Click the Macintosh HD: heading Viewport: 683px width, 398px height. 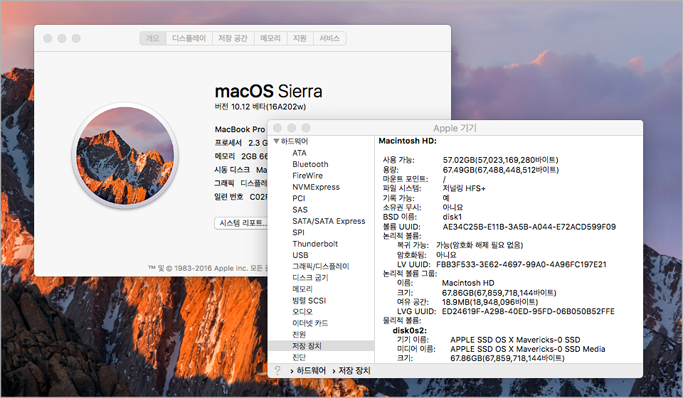click(x=407, y=141)
